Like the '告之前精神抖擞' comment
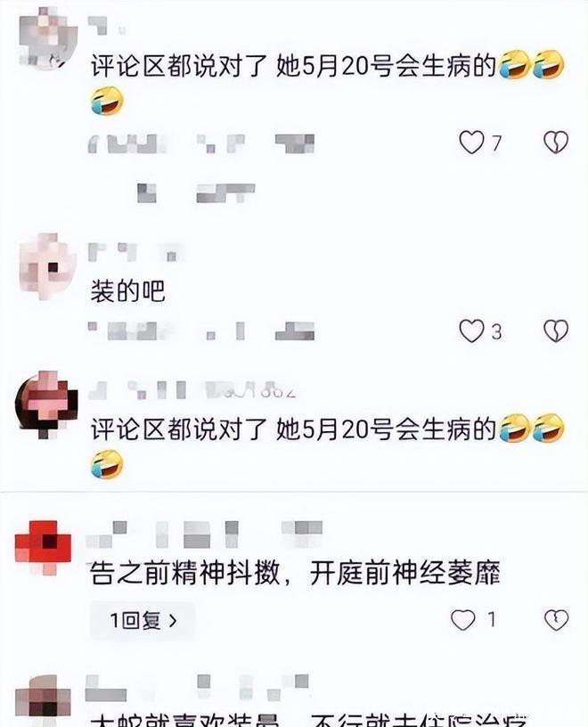This screenshot has width=588, height=727. pos(462,620)
